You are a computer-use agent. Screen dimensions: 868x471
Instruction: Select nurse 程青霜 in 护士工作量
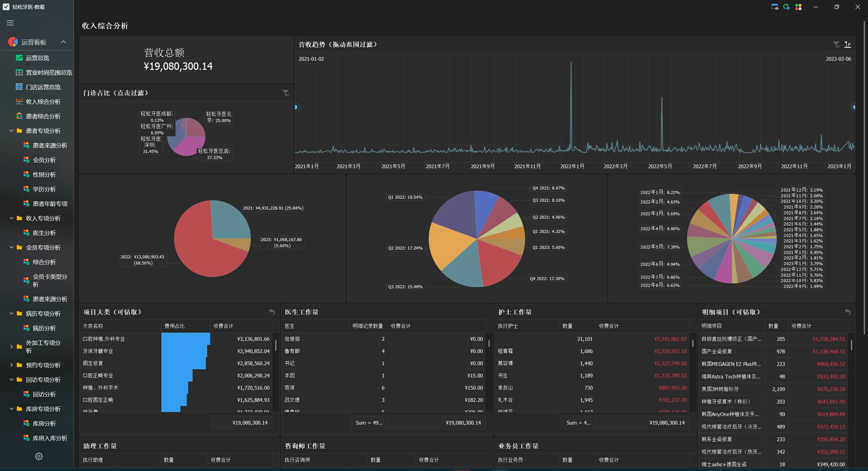592,351
